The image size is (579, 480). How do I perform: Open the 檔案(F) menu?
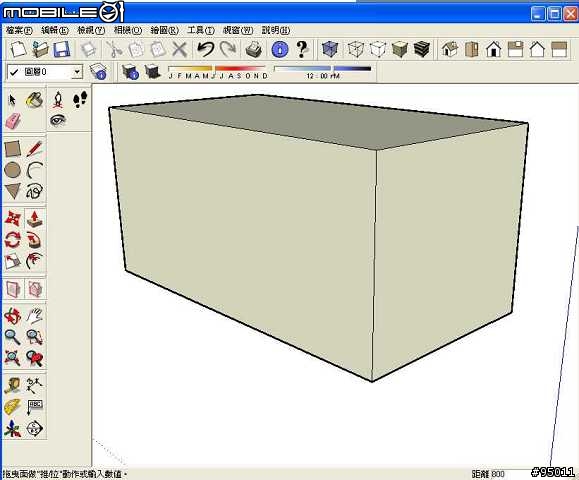(19, 30)
